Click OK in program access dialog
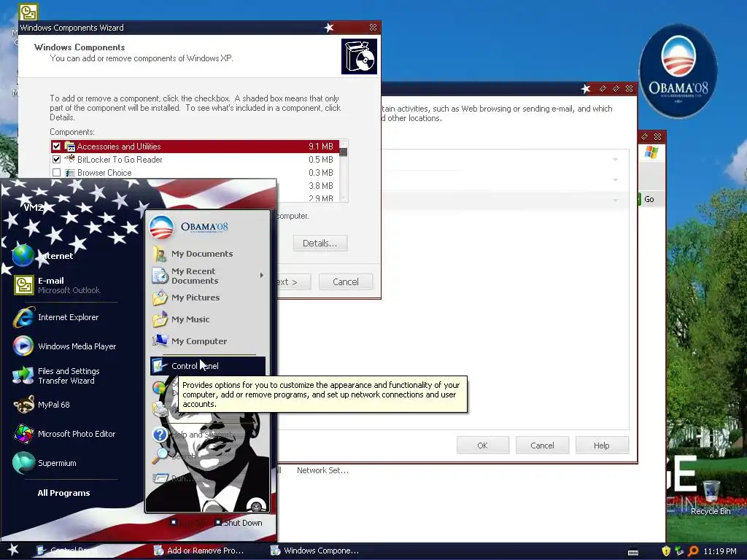747x560 pixels. click(x=483, y=446)
